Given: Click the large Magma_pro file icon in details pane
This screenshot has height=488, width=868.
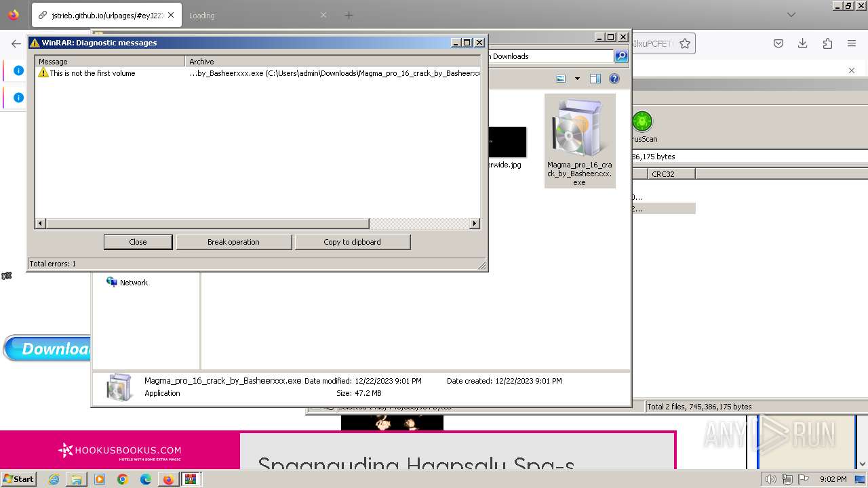Looking at the screenshot, I should click(x=120, y=388).
